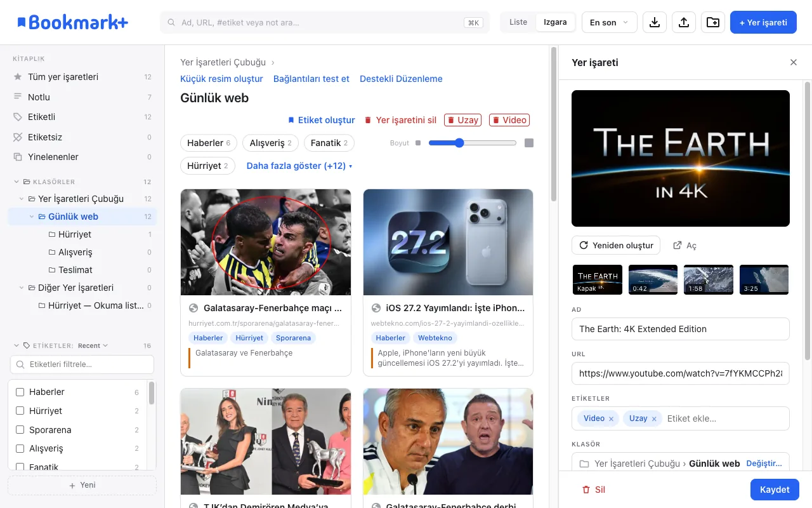The width and height of the screenshot is (812, 508).
Task: Click the Etiketsiz sidebar item
Action: (82, 137)
